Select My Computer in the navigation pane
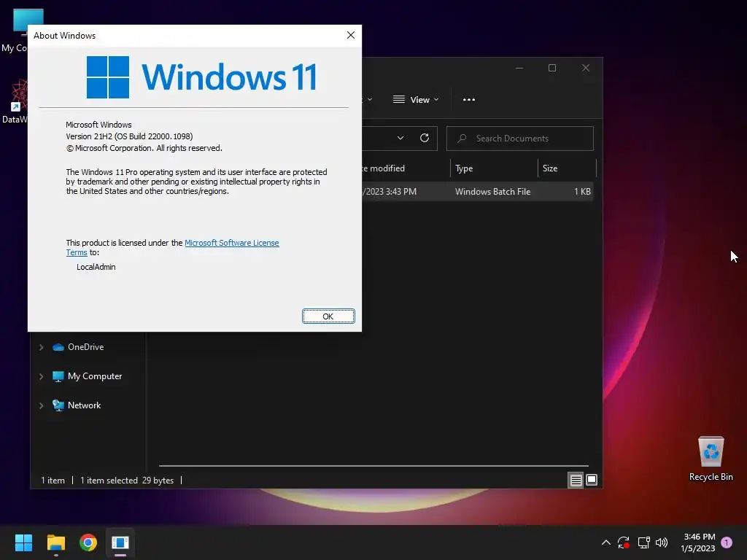This screenshot has height=560, width=747. pos(88,376)
